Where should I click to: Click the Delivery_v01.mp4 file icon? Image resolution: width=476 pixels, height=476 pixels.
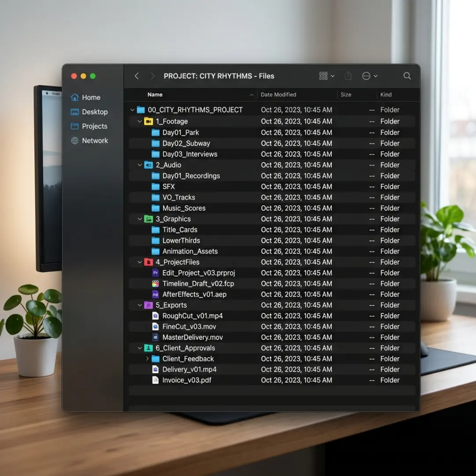[x=156, y=369]
